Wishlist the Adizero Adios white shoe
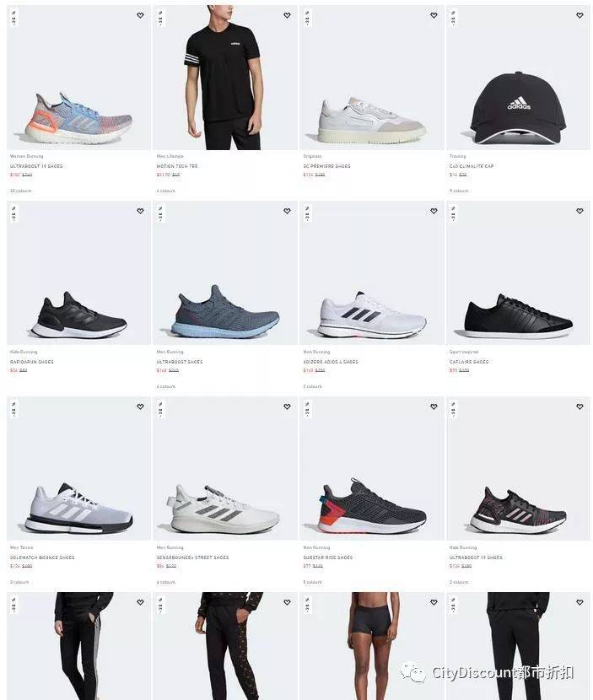This screenshot has width=593, height=700. point(434,211)
